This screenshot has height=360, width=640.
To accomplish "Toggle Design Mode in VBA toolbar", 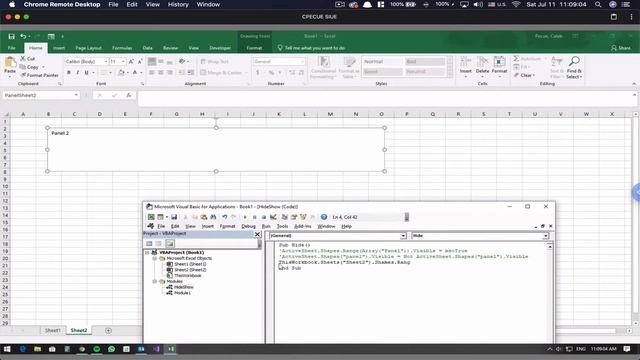I will coord(273,217).
